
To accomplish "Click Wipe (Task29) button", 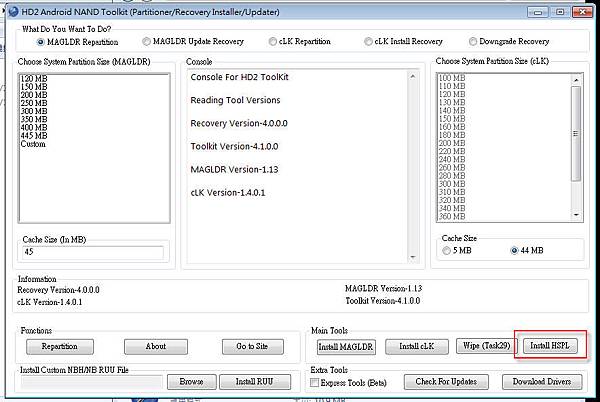I will pos(487,346).
